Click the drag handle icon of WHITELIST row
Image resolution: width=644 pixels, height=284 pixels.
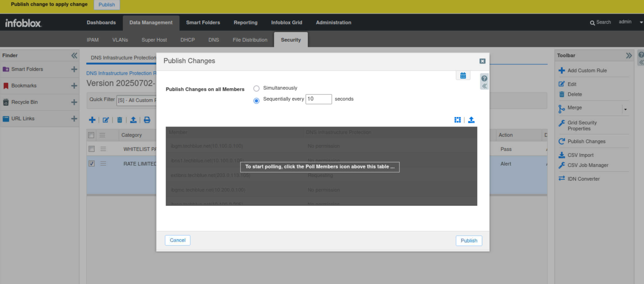tap(103, 149)
